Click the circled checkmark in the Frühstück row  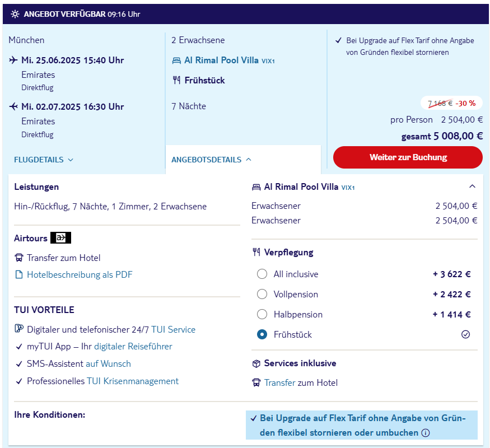(x=465, y=334)
